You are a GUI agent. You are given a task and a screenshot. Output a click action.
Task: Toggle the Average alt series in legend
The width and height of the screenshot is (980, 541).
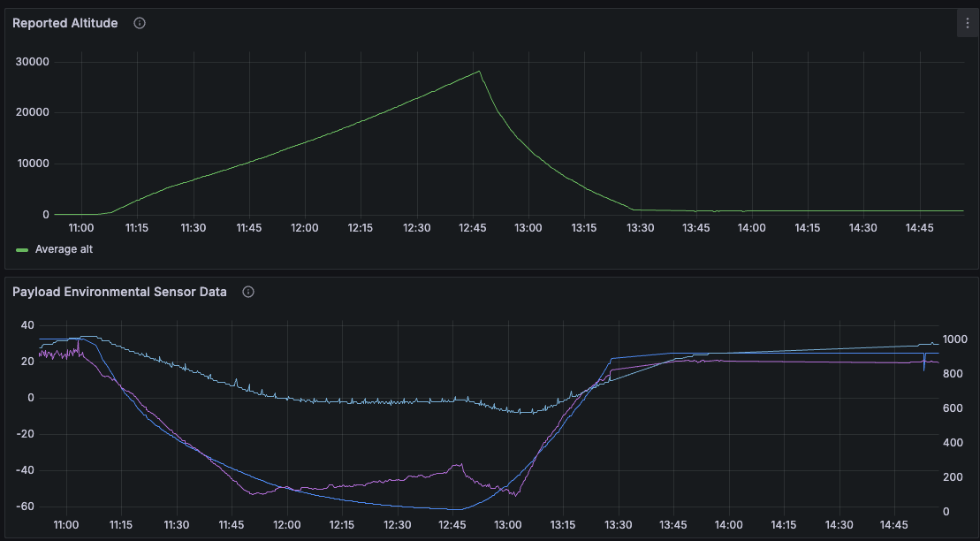point(64,249)
